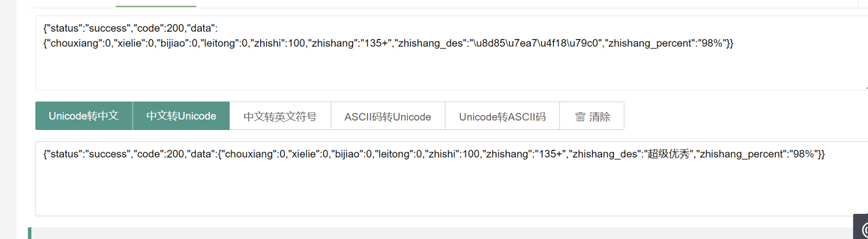This screenshot has height=239, width=868.
Task: Click the green-bordered note block below output
Action: pyautogui.click(x=448, y=234)
